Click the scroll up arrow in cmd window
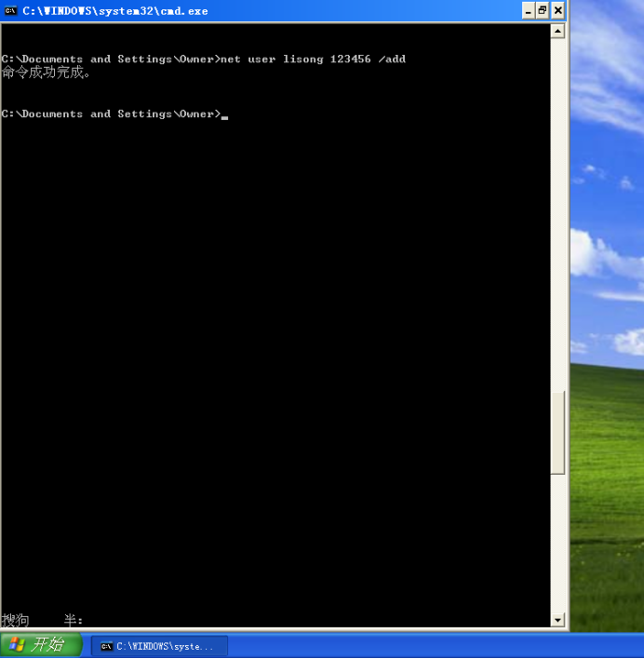Image resolution: width=644 pixels, height=659 pixels. click(557, 31)
